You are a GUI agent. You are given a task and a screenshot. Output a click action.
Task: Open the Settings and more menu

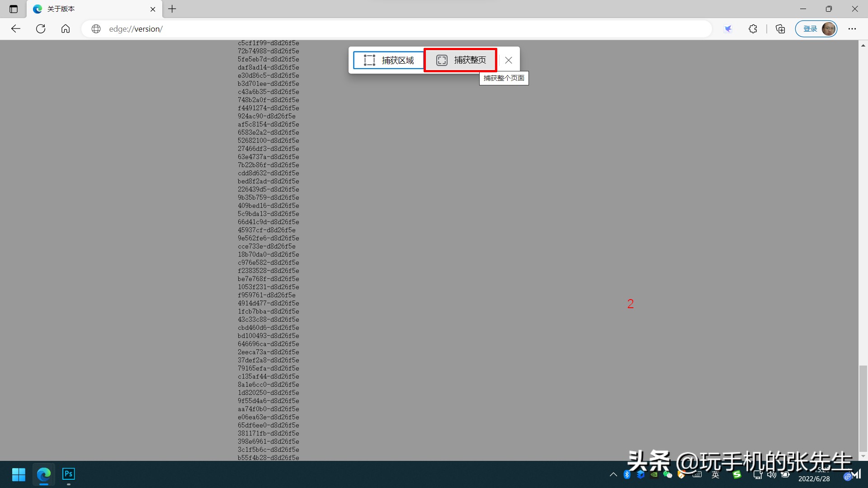pos(852,29)
